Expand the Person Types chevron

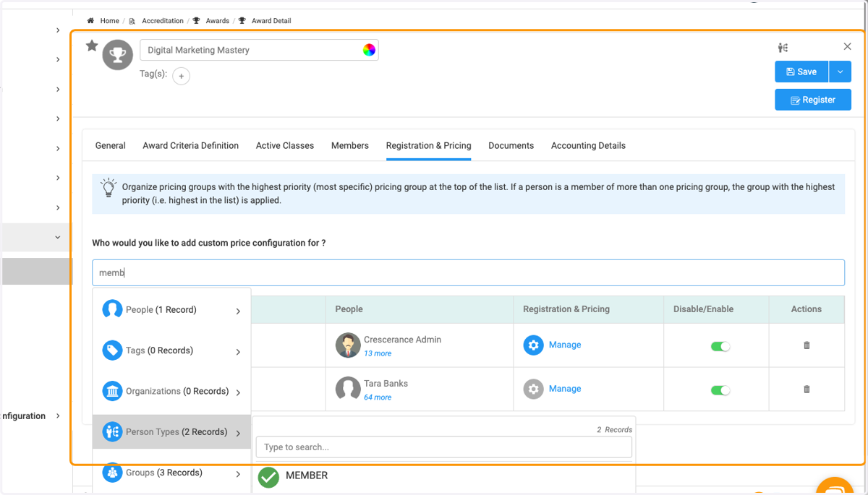pyautogui.click(x=238, y=434)
